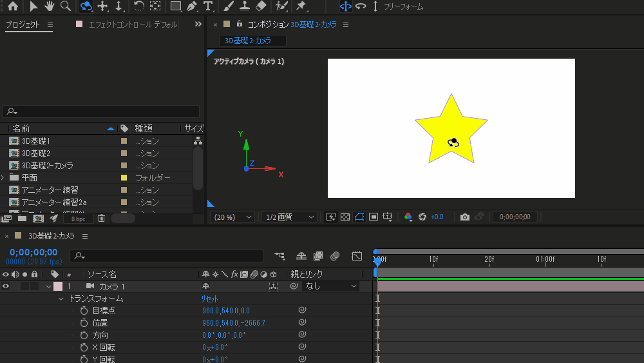Toggle mask and shape path visibility
Viewport: 644px width, 363px height.
(359, 217)
